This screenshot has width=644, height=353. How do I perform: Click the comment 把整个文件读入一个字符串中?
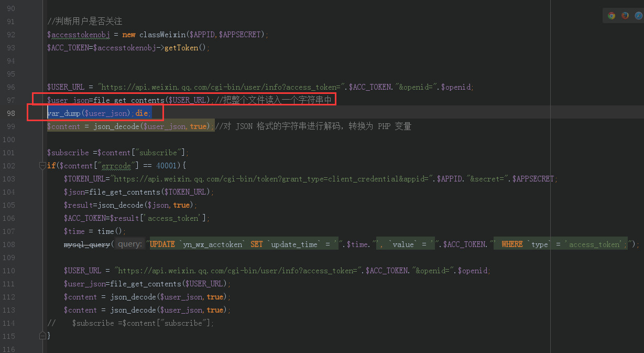(275, 100)
